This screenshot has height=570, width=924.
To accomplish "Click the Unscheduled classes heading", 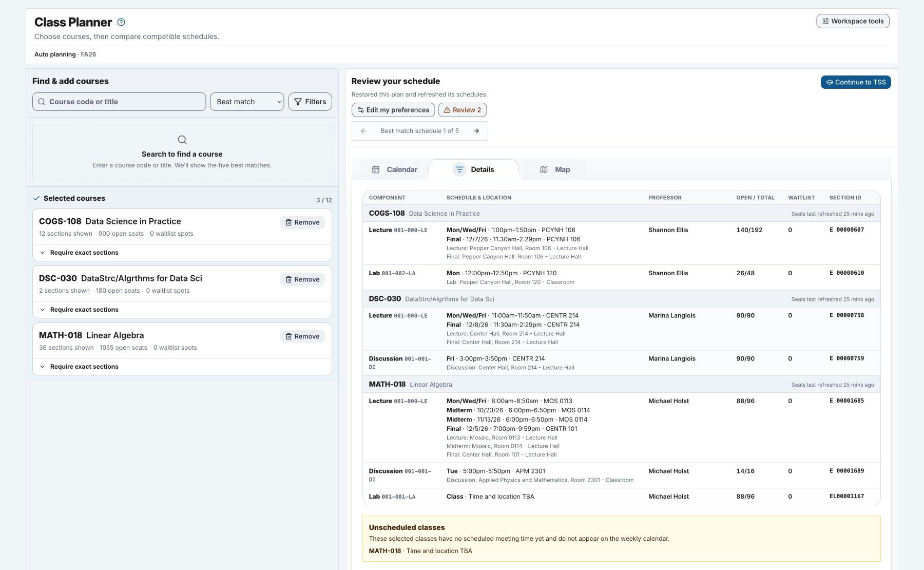I will tap(407, 527).
